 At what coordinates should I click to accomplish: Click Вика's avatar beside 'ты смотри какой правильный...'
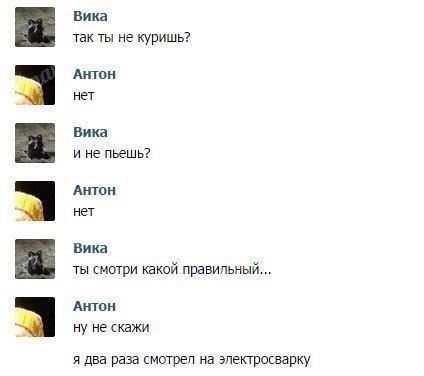point(35,259)
